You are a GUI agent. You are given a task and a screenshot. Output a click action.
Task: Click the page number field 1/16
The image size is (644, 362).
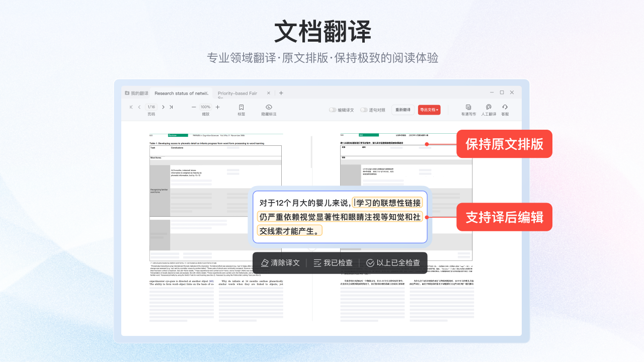[x=151, y=107]
